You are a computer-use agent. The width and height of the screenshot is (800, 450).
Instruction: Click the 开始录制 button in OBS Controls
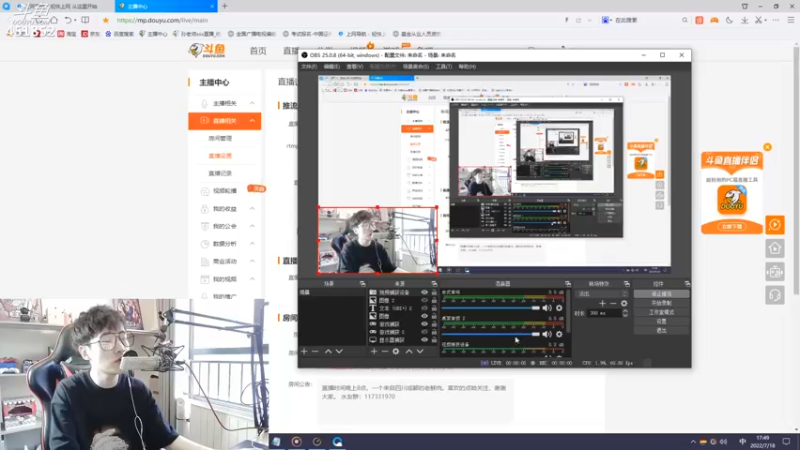(661, 303)
